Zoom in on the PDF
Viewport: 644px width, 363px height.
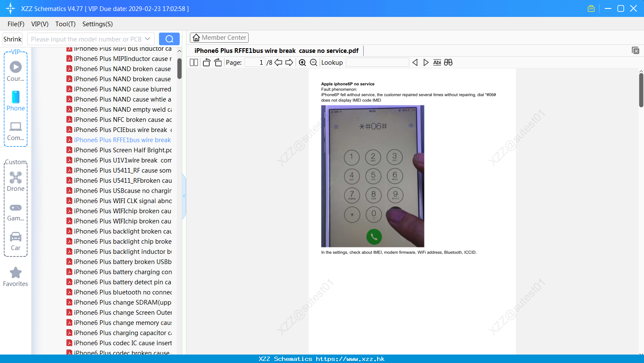[302, 63]
